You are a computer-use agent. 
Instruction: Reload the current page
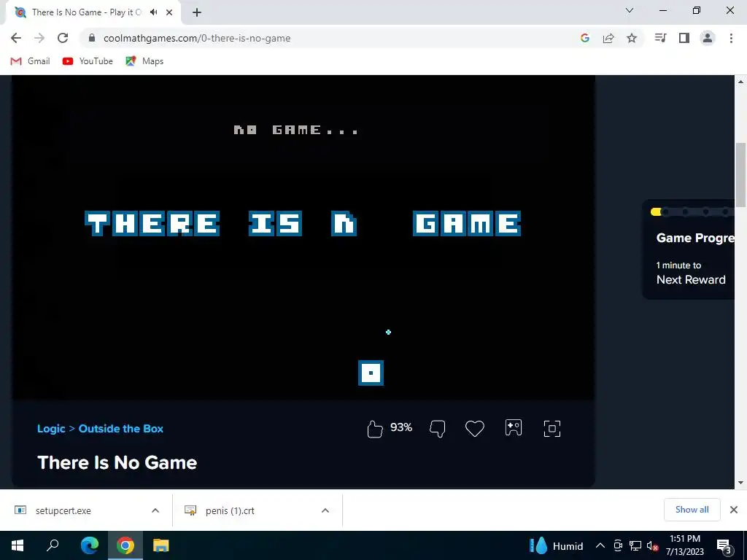pos(63,38)
